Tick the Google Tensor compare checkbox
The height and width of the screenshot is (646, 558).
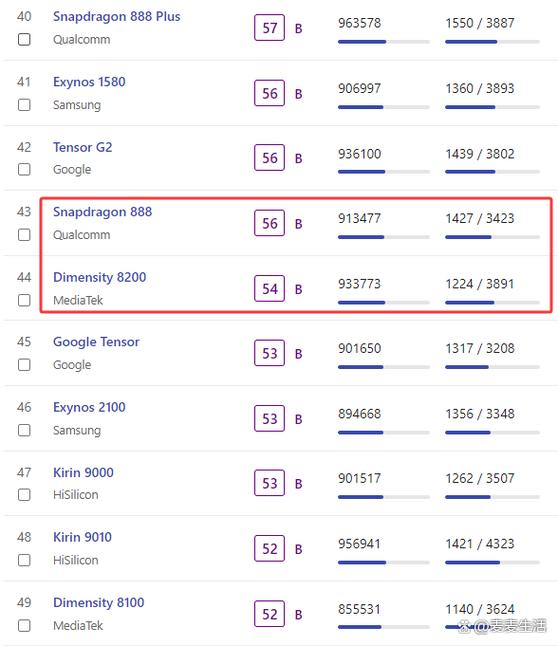pos(24,365)
